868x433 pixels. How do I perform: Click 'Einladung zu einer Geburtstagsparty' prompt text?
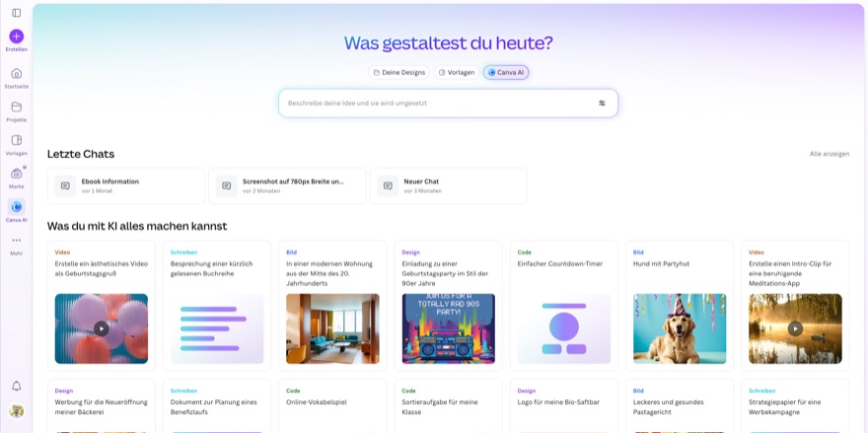tap(447, 273)
